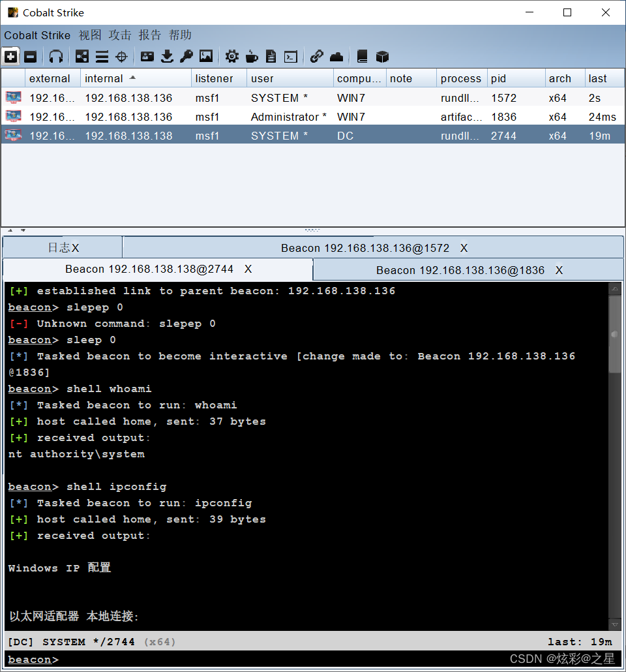Open the 攻击 menu
The height and width of the screenshot is (672, 626).
point(120,35)
